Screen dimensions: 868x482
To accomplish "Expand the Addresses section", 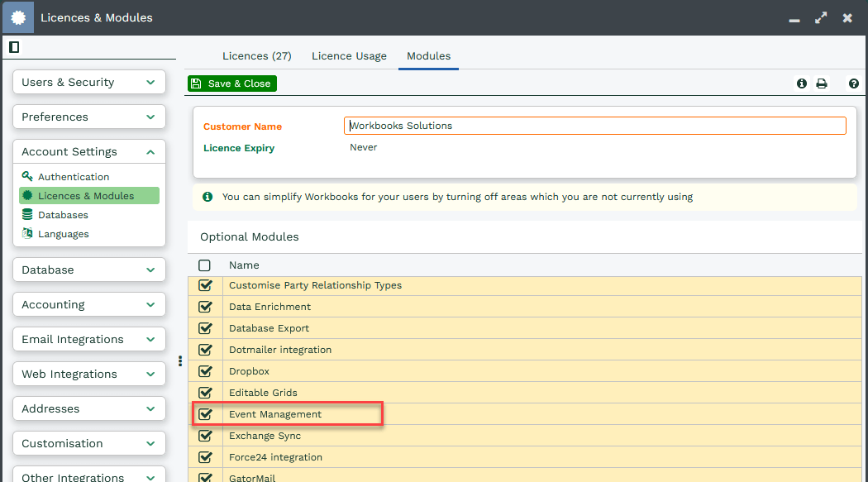I will coord(89,409).
